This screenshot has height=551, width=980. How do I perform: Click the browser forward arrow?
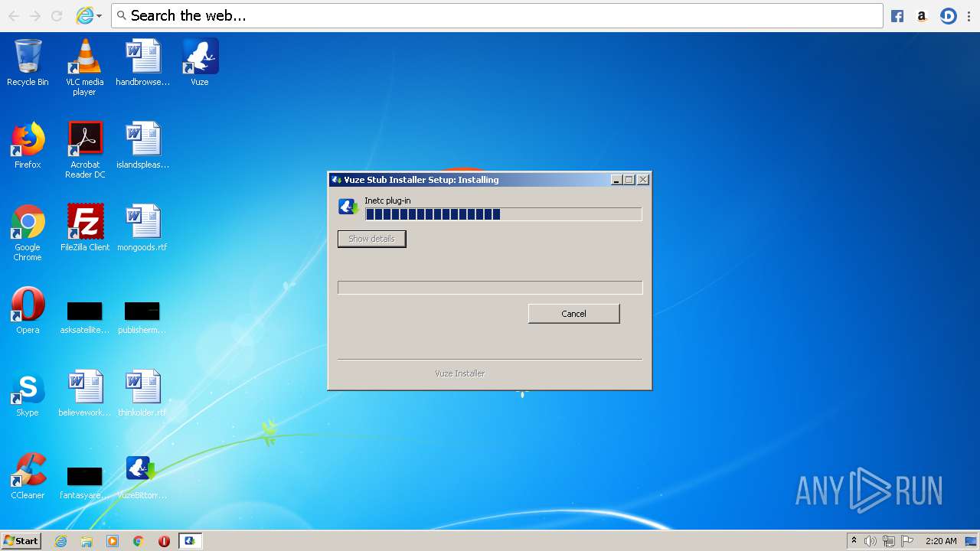(35, 15)
